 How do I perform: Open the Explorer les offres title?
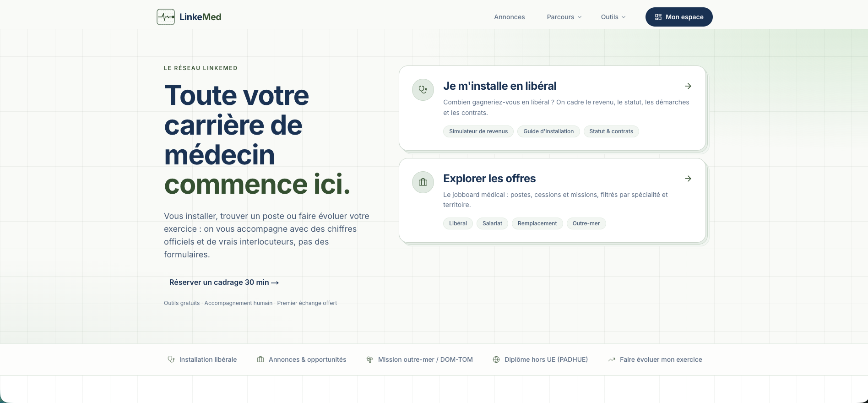point(489,179)
